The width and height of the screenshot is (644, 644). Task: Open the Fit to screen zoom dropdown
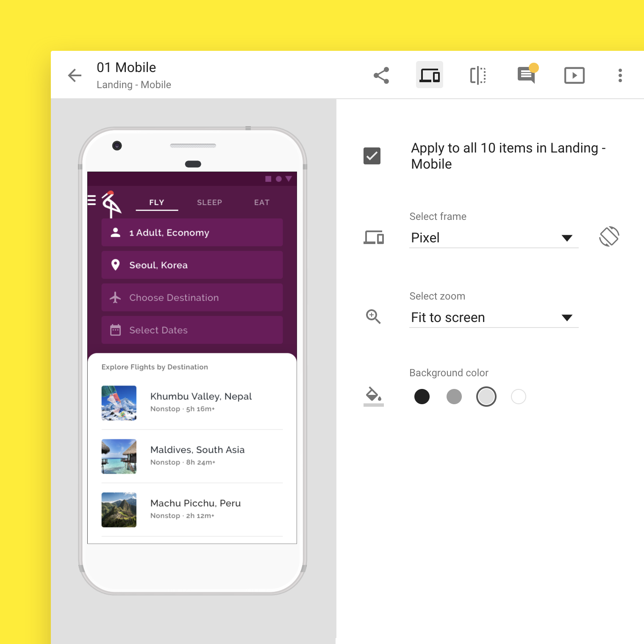(x=494, y=317)
